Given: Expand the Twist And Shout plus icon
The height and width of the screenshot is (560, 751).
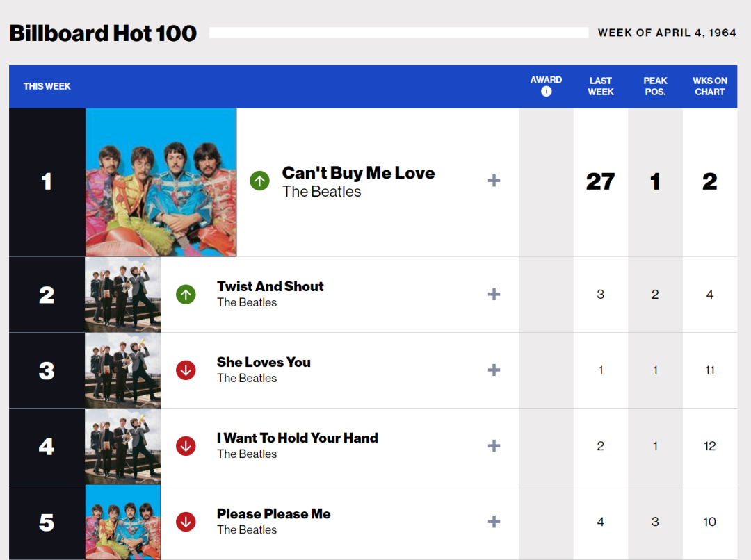Looking at the screenshot, I should [x=494, y=295].
